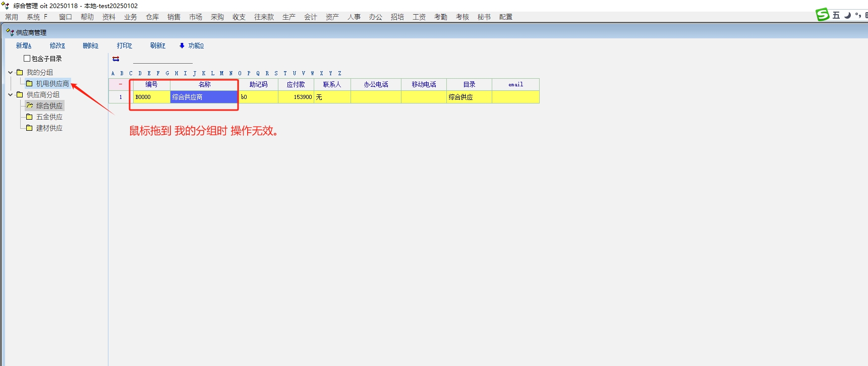
Task: Sort by the 应付款 column header
Action: [x=296, y=85]
